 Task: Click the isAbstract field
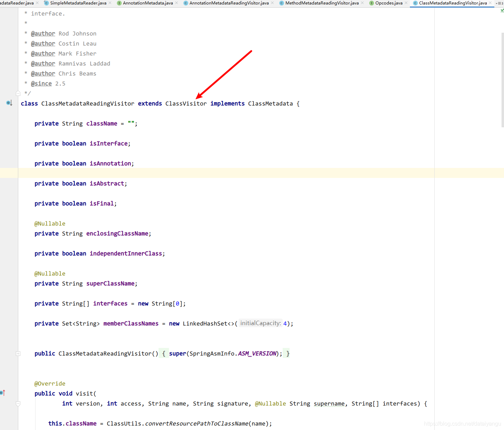coord(107,183)
